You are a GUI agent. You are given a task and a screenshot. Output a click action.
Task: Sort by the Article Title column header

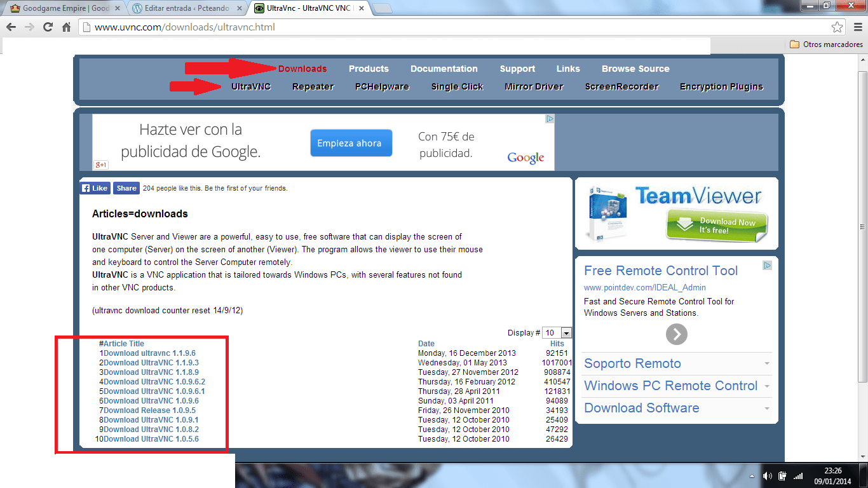124,344
